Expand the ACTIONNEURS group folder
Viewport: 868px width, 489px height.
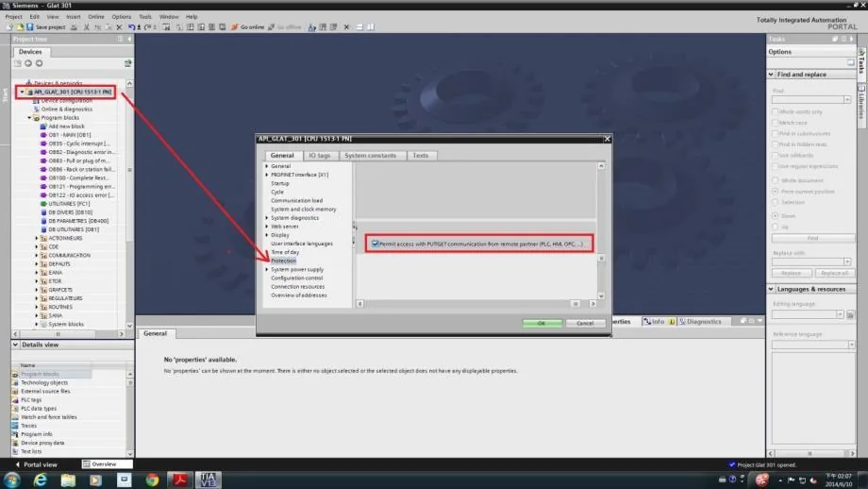click(x=37, y=238)
